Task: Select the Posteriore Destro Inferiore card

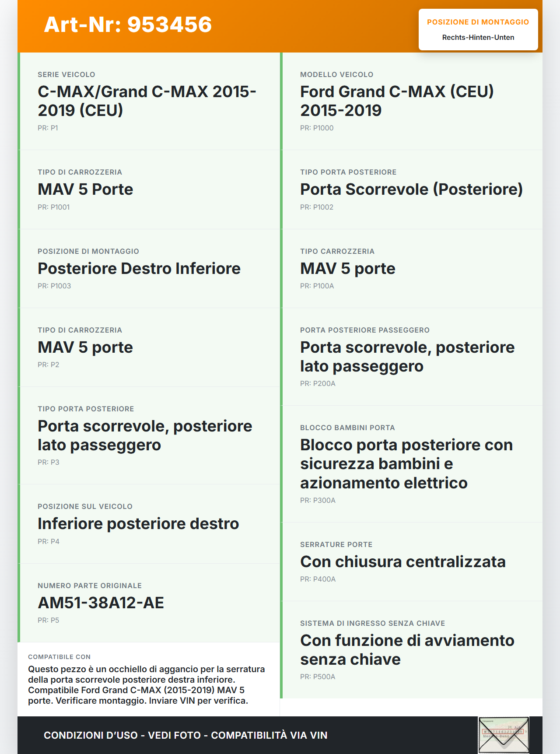Action: point(149,268)
